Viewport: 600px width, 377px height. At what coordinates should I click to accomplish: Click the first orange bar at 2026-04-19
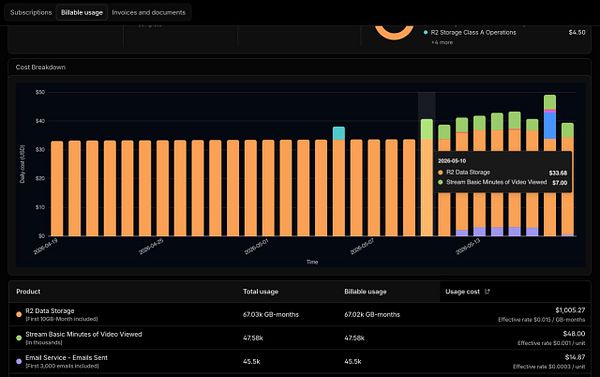point(57,188)
